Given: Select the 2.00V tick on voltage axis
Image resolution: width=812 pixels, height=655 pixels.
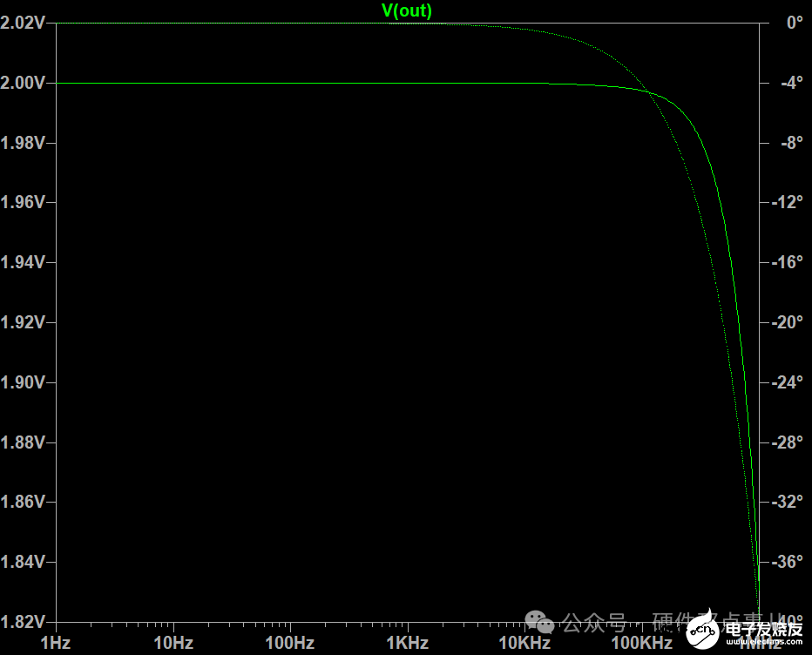Looking at the screenshot, I should click(23, 83).
